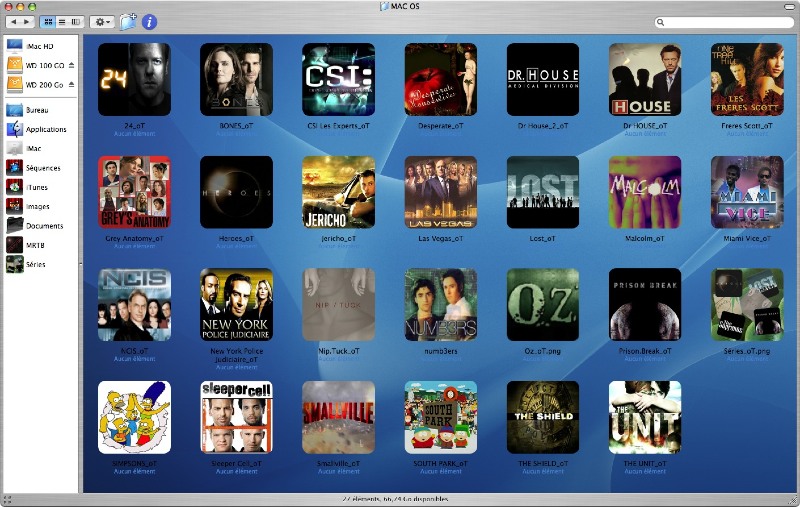Select the Dr HOUSE_oT icon
The height and width of the screenshot is (507, 800).
point(645,80)
